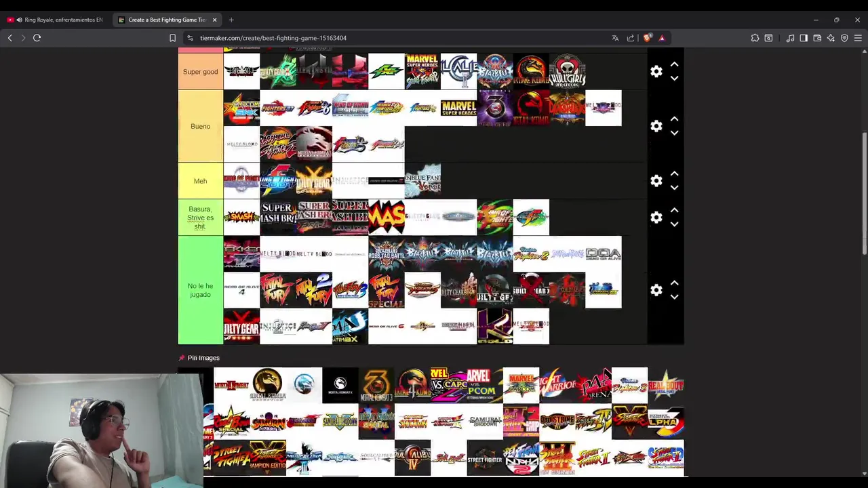Move Basura tier row up
Viewport: 868px width, 488px height.
coord(674,211)
